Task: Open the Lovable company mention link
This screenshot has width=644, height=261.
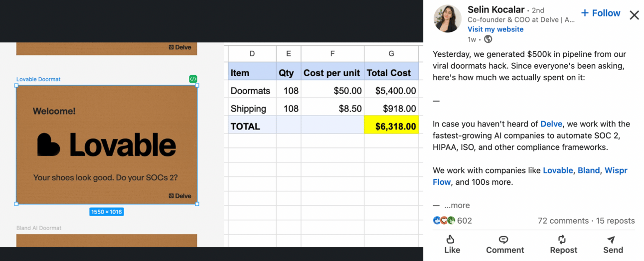Action: (x=558, y=170)
